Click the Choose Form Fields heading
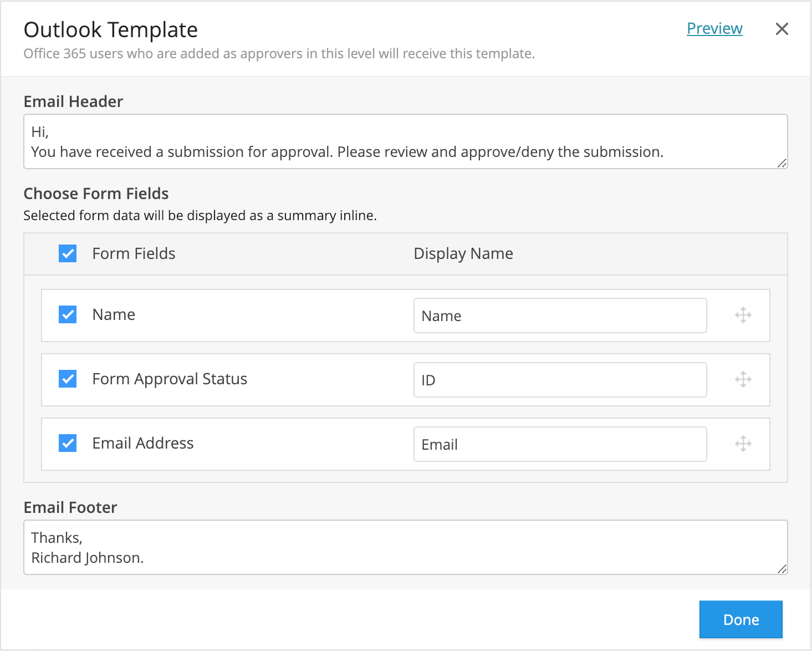This screenshot has width=812, height=651. pyautogui.click(x=96, y=194)
